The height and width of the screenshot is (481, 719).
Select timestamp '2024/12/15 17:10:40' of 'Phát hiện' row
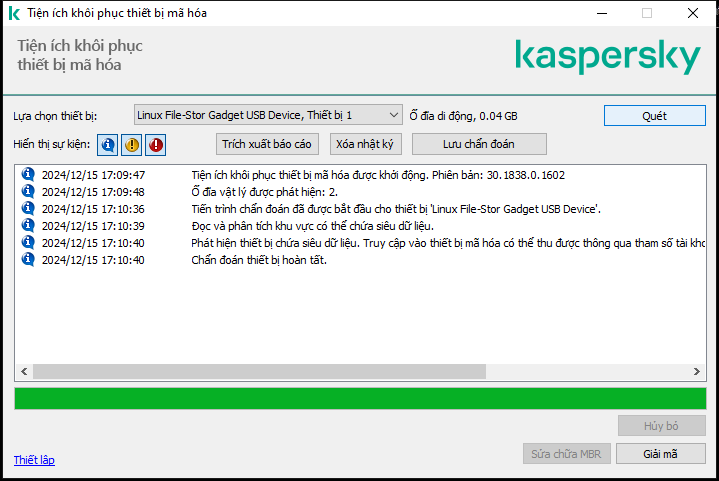[93, 243]
